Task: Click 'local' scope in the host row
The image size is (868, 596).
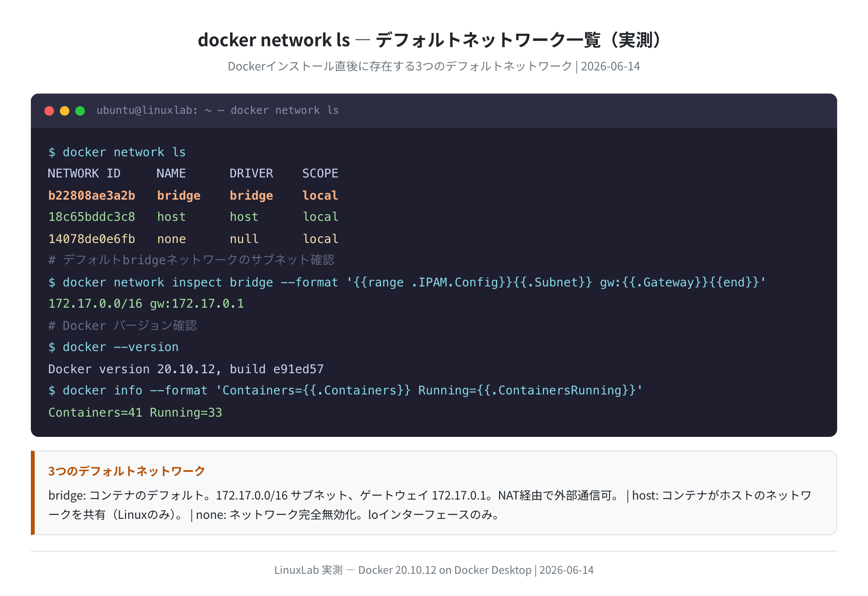Action: pyautogui.click(x=320, y=217)
